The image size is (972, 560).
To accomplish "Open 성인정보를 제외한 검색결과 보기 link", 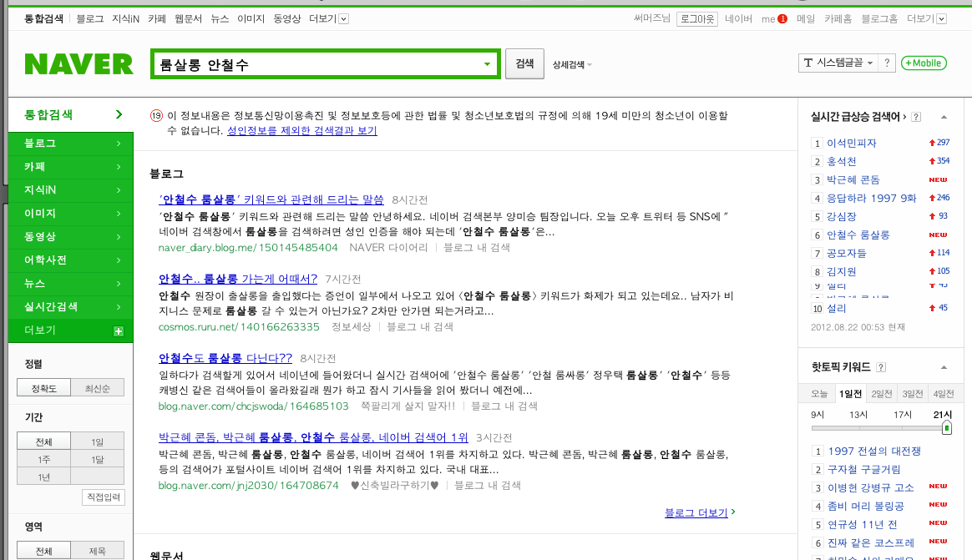I will (302, 130).
